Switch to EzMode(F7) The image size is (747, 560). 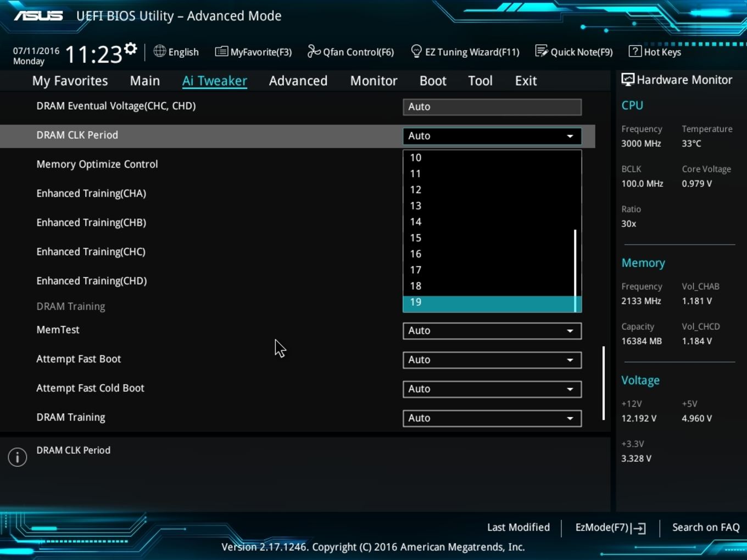point(610,528)
